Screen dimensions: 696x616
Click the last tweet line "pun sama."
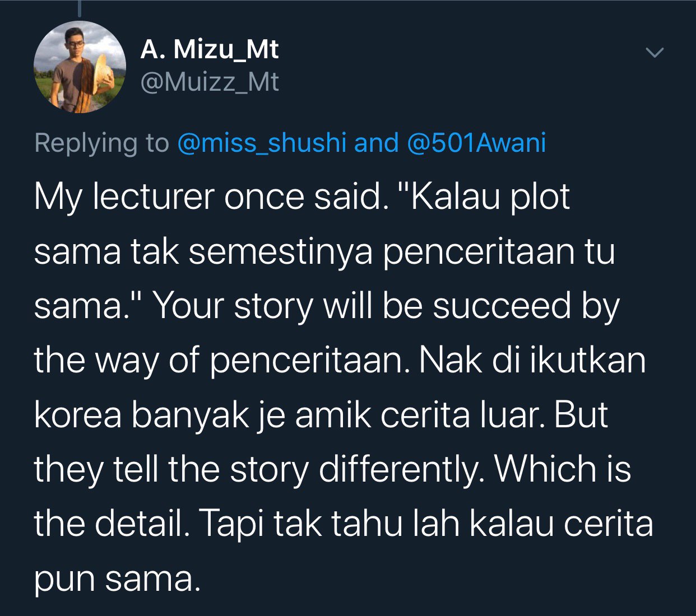(117, 578)
